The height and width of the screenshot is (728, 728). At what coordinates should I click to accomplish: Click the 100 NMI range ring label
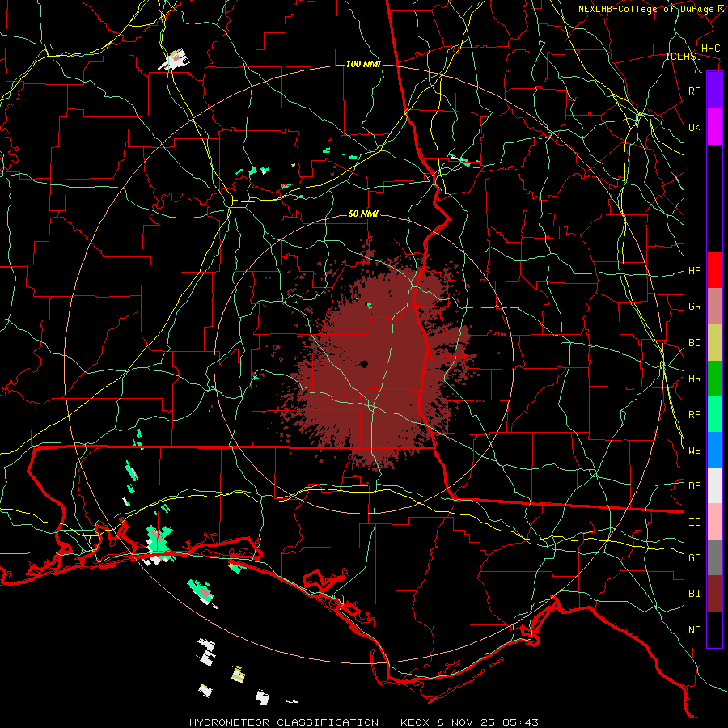(363, 64)
